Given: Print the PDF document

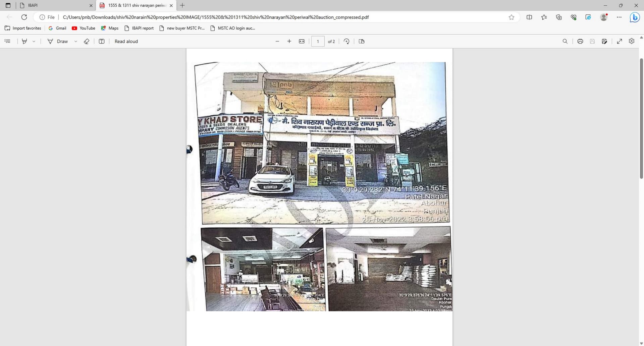Looking at the screenshot, I should pyautogui.click(x=580, y=41).
